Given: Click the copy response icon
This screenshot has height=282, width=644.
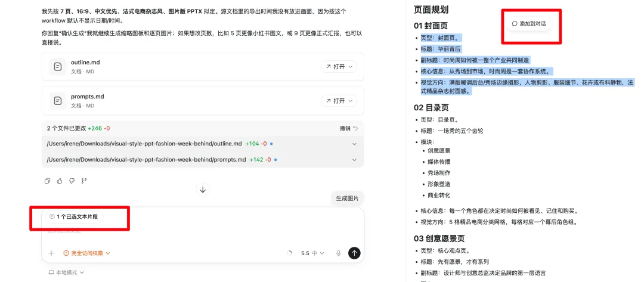Looking at the screenshot, I should point(47,181).
